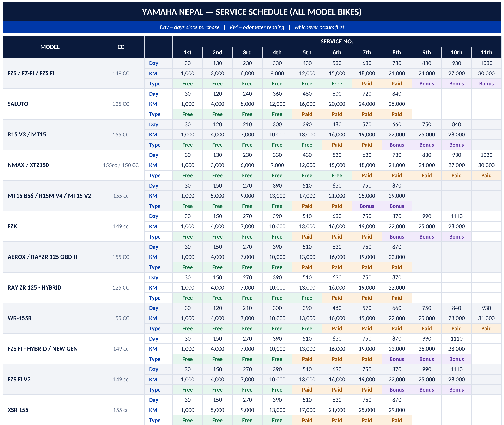Select MT15 BS6 7th service 'Bonus' cell

click(367, 206)
